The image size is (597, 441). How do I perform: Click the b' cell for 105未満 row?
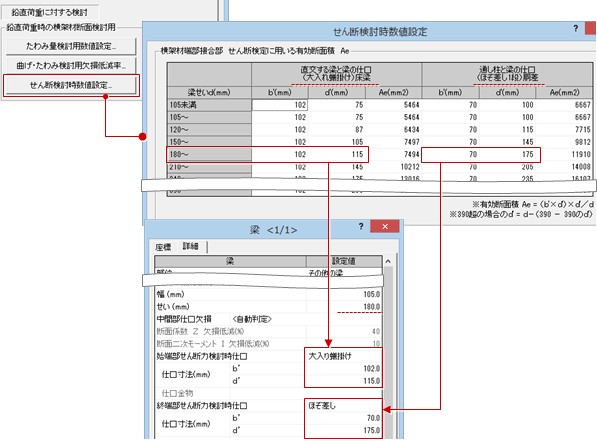tap(280, 105)
